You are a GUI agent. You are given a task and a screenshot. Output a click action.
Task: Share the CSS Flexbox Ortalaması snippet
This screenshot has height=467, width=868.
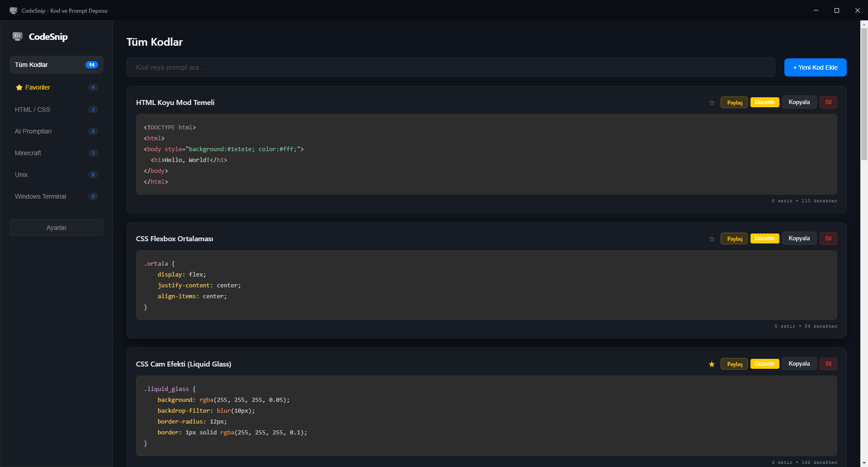point(734,238)
